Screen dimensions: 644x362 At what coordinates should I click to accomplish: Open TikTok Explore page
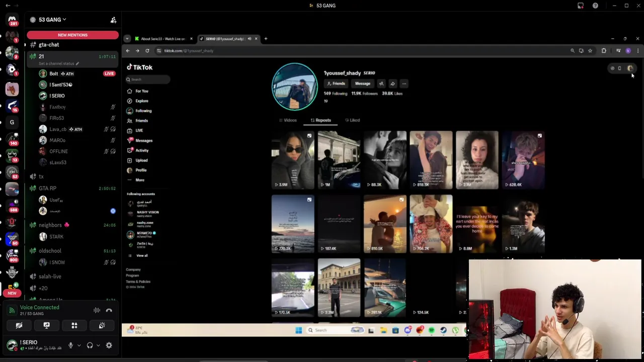[x=141, y=101]
